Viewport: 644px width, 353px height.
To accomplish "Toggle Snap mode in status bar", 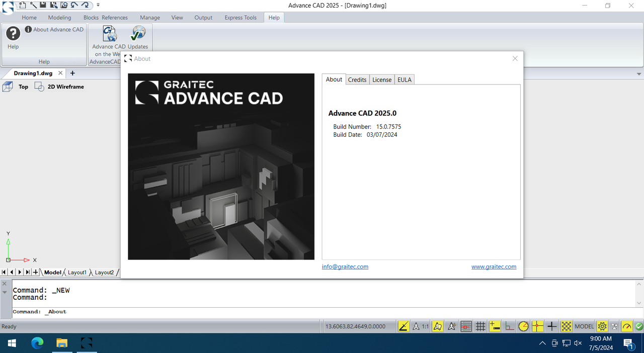I will click(x=466, y=326).
